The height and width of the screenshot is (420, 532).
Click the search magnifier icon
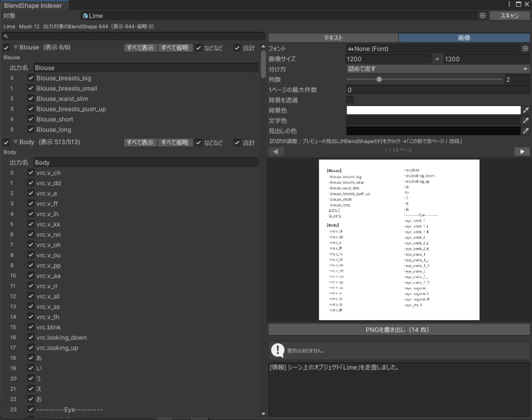tap(6, 36)
